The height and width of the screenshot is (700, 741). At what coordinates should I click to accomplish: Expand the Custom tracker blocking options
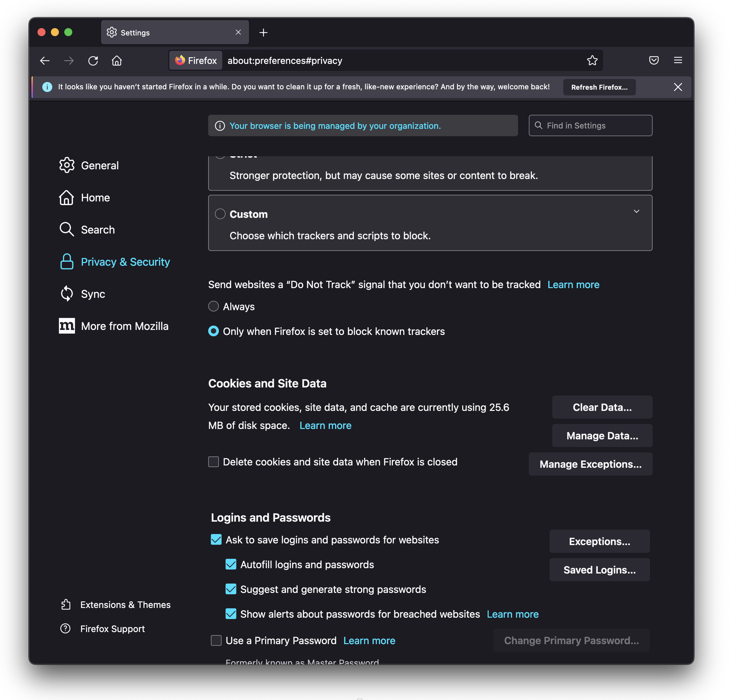(x=636, y=211)
